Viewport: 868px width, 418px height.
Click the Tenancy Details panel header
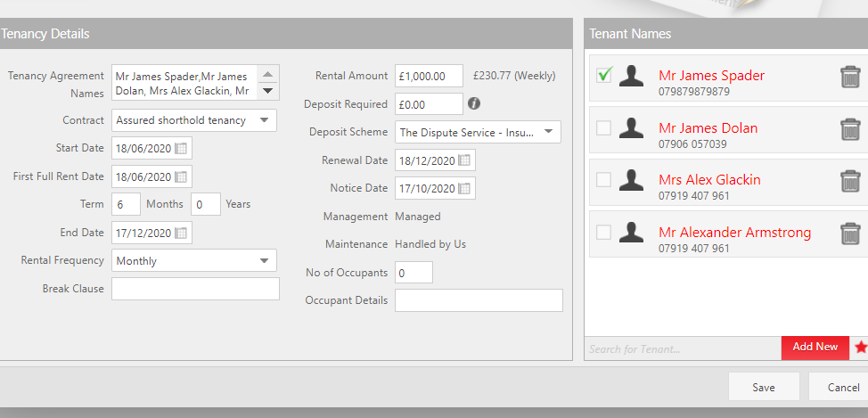click(286, 34)
